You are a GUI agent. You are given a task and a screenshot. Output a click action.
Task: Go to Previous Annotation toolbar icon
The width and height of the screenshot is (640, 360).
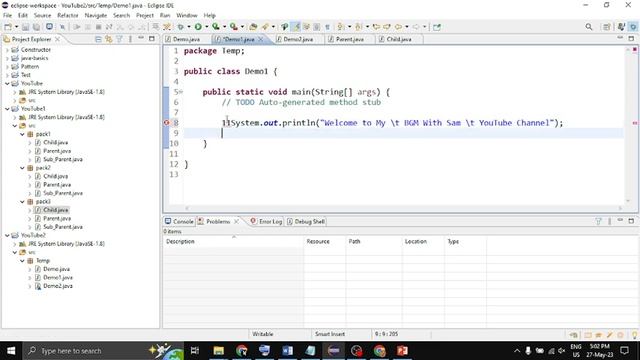(x=358, y=27)
